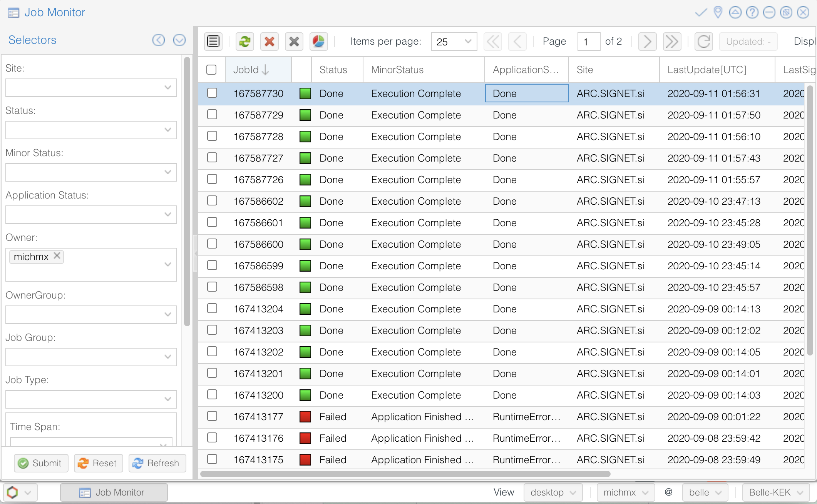Screen dimensions: 817x504
Task: Select checkbox of failed job 167413177
Action: [212, 416]
